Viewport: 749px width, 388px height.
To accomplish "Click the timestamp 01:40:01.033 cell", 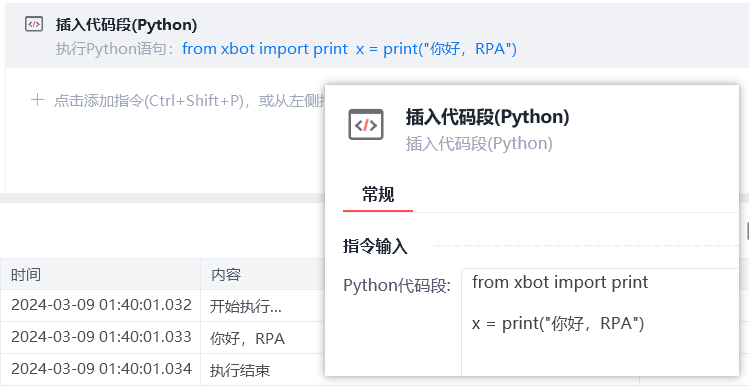I will tap(101, 337).
